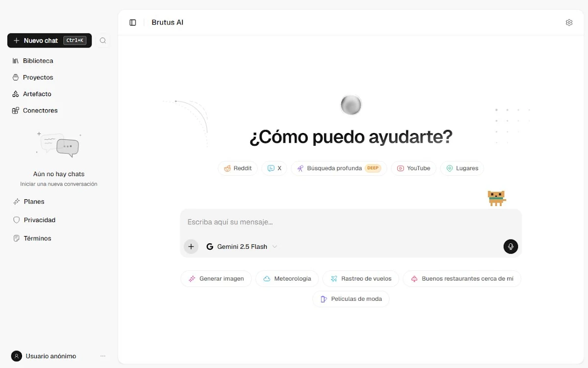This screenshot has width=588, height=368.
Task: Select the X search chip
Action: click(x=274, y=168)
